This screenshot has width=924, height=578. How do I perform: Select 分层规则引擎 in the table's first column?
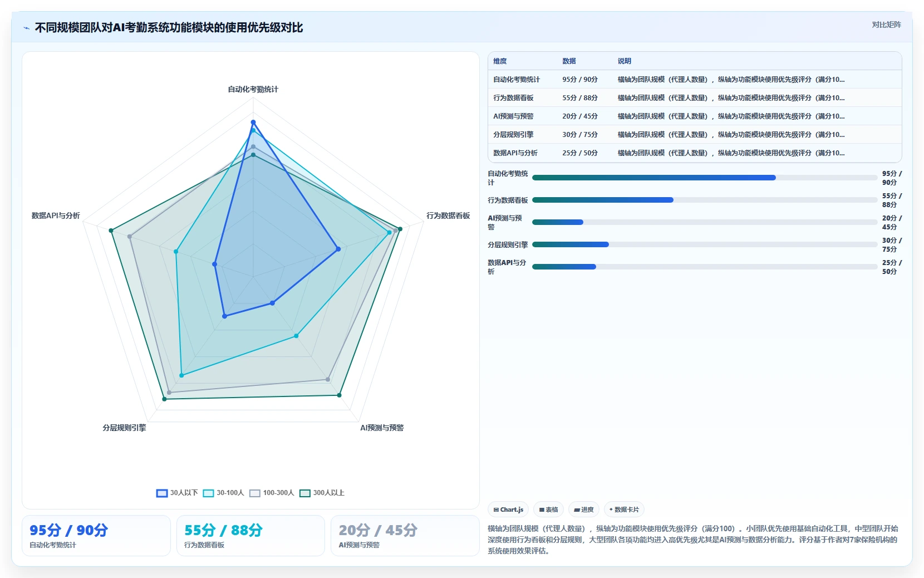click(513, 135)
